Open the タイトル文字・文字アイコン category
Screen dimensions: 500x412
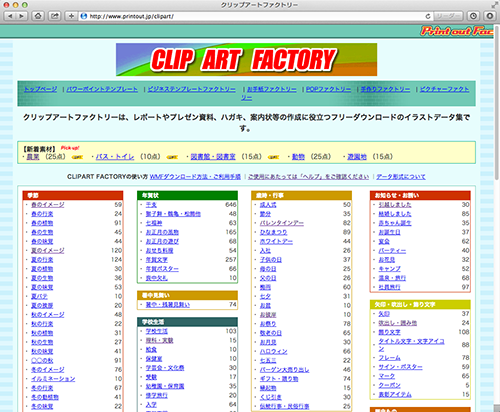(x=411, y=345)
